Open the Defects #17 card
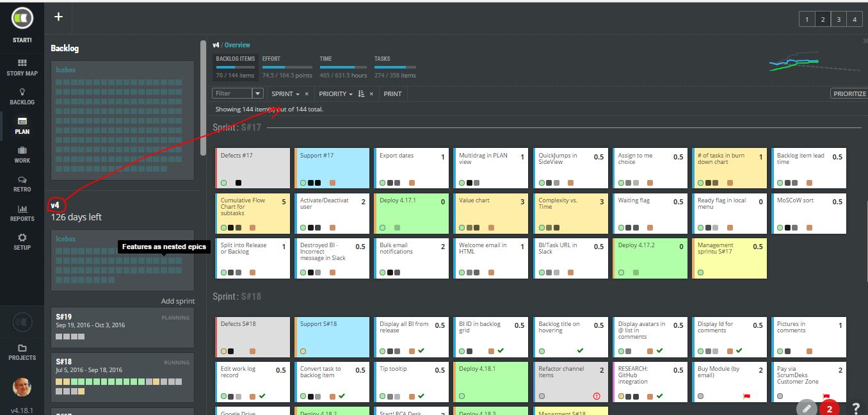The image size is (868, 415). [252, 168]
